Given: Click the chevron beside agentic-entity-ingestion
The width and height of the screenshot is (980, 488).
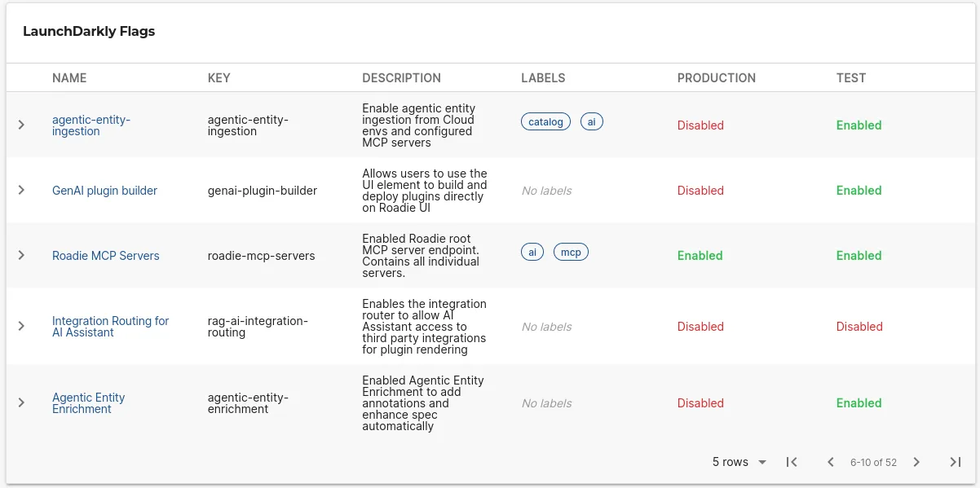Looking at the screenshot, I should (21, 125).
